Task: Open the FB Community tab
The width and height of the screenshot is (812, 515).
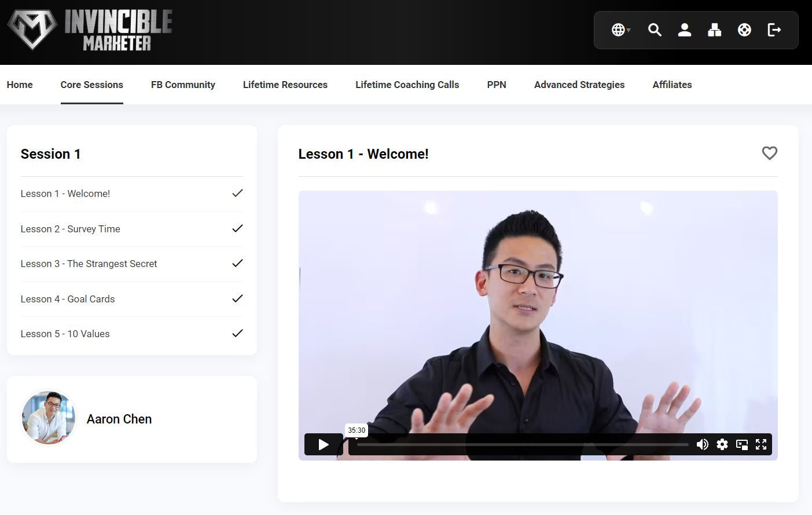Action: coord(183,85)
